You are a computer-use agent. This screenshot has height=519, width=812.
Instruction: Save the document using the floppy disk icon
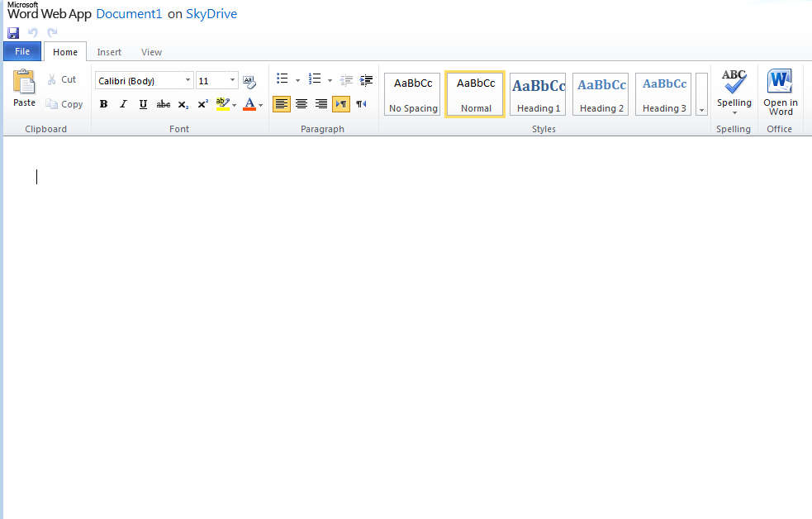coord(13,33)
